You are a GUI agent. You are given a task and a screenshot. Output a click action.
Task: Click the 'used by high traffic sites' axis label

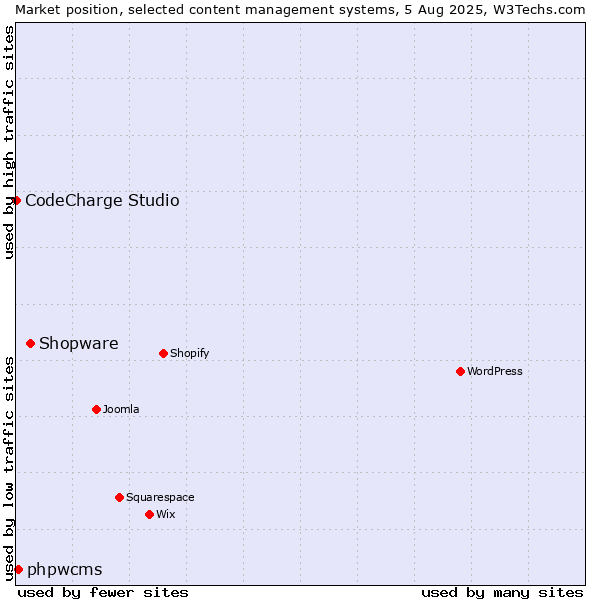click(9, 142)
